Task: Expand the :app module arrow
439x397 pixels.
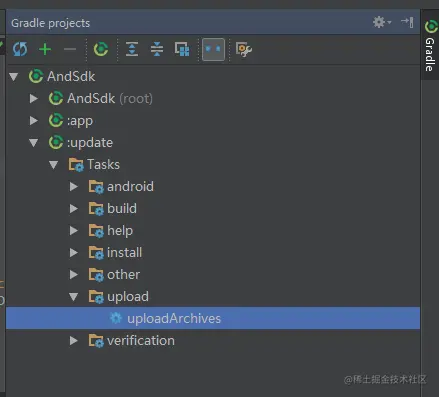Action: 34,120
